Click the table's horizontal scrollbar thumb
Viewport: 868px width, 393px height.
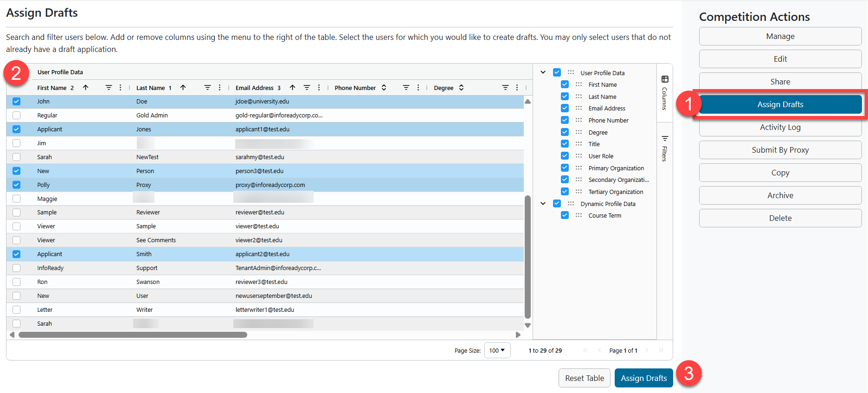click(133, 335)
